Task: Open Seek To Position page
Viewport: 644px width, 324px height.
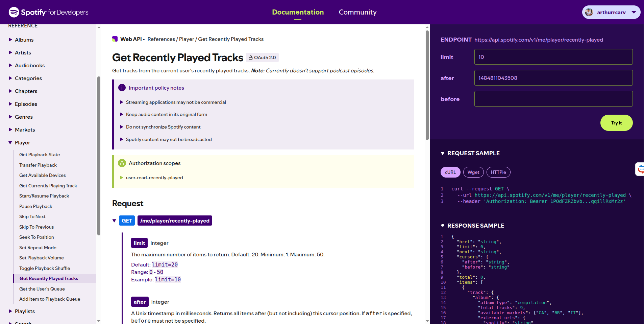Action: [36, 237]
